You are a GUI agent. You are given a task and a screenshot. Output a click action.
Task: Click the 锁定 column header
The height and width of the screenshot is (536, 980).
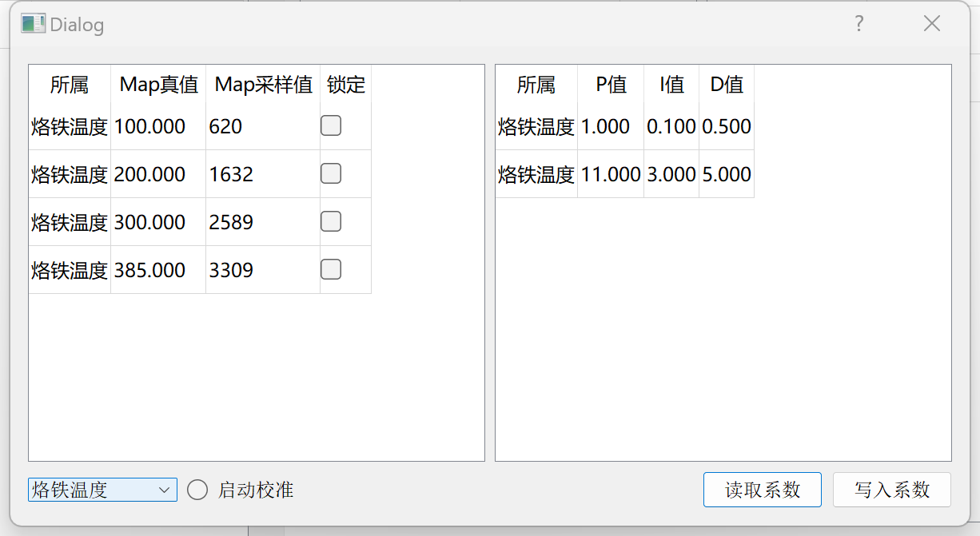(346, 84)
